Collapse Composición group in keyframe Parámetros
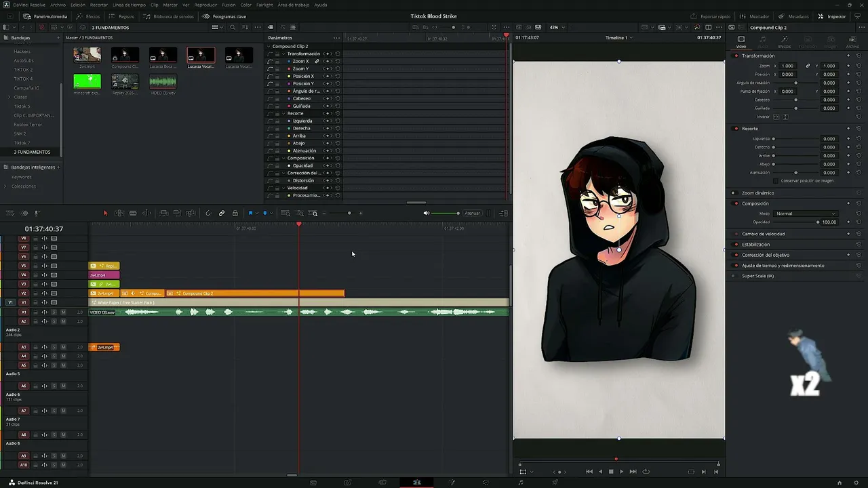Screen dimensions: 868x488 click(x=283, y=158)
